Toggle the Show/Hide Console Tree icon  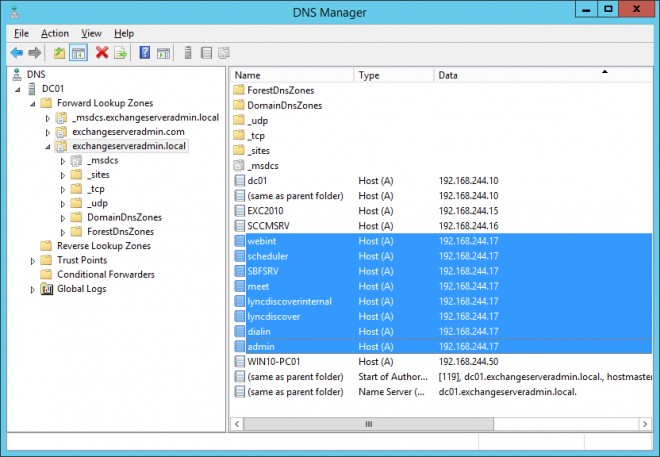[x=77, y=52]
